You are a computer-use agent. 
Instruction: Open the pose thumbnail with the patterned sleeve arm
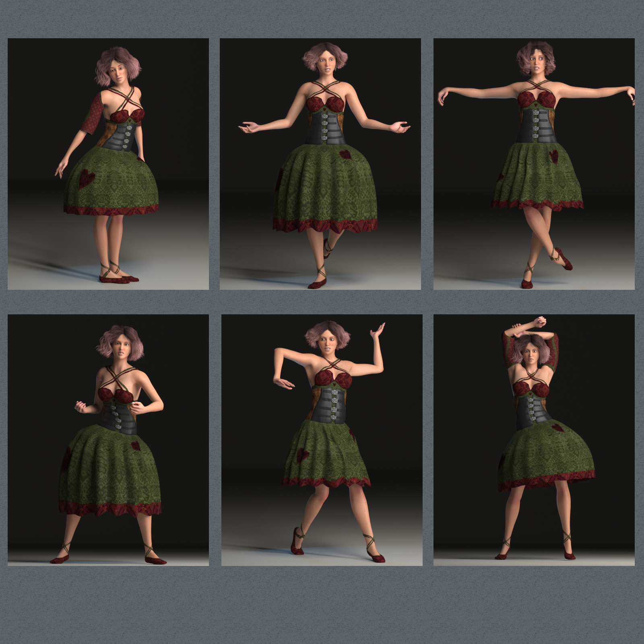[108, 164]
